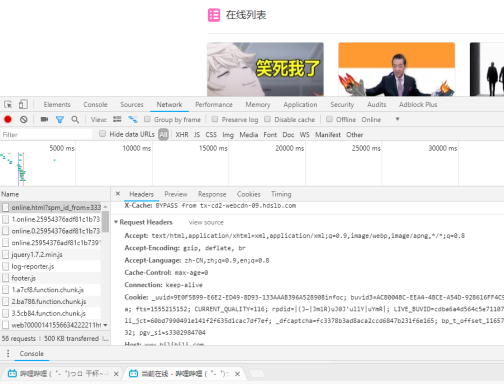Image resolution: width=504 pixels, height=384 pixels.
Task: Toggle the Offline checkbox
Action: click(x=329, y=119)
